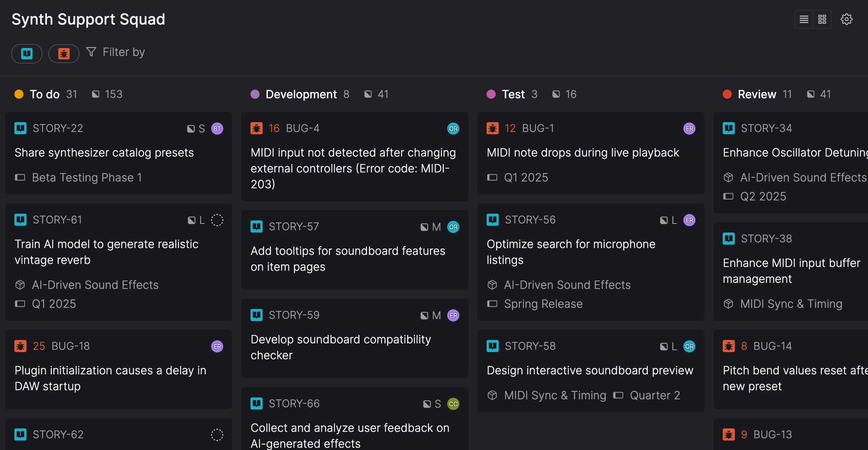Select the Development column header
The image size is (868, 450).
point(301,94)
